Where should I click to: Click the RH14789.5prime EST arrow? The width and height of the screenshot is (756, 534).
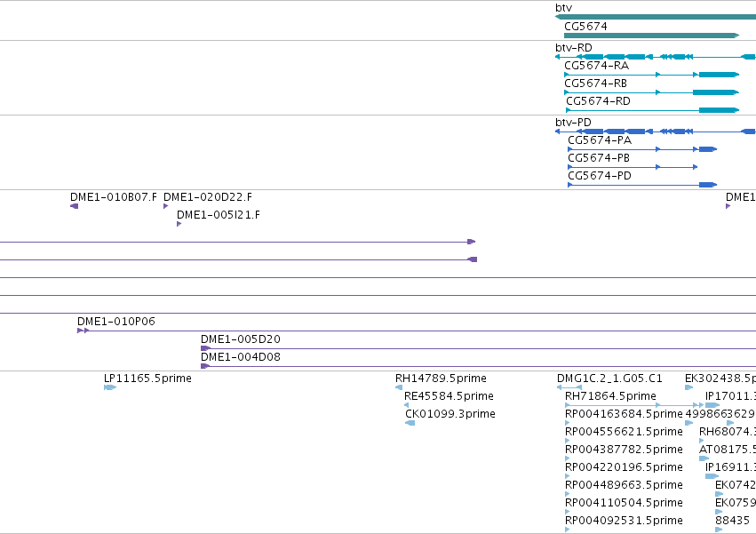pyautogui.click(x=399, y=387)
